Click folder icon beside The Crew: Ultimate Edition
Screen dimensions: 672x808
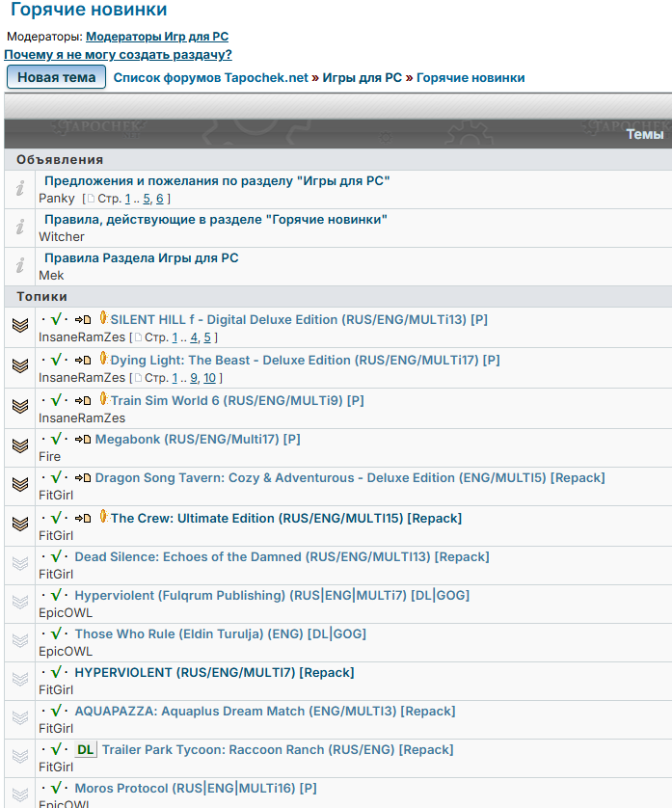point(20,525)
